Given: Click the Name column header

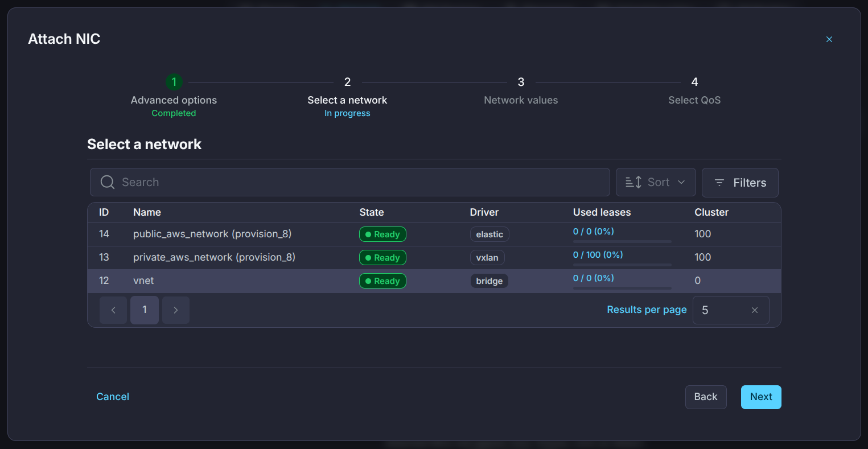Looking at the screenshot, I should tap(147, 212).
